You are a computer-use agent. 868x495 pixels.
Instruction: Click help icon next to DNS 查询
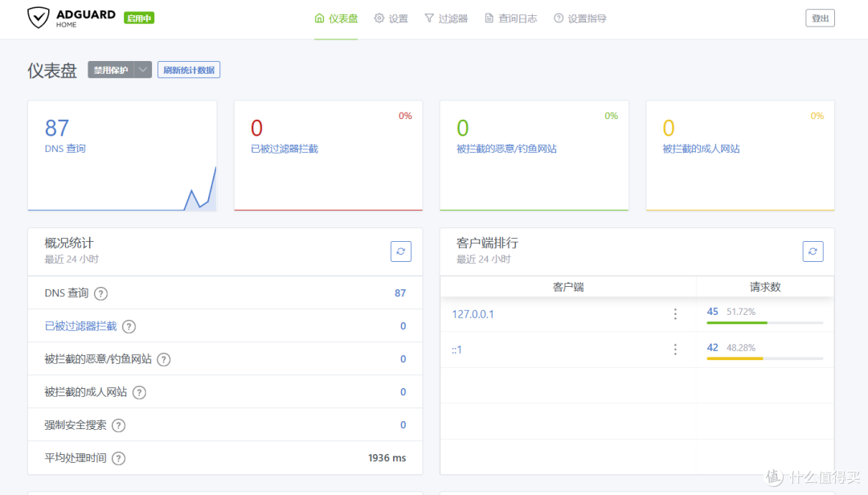coord(100,293)
